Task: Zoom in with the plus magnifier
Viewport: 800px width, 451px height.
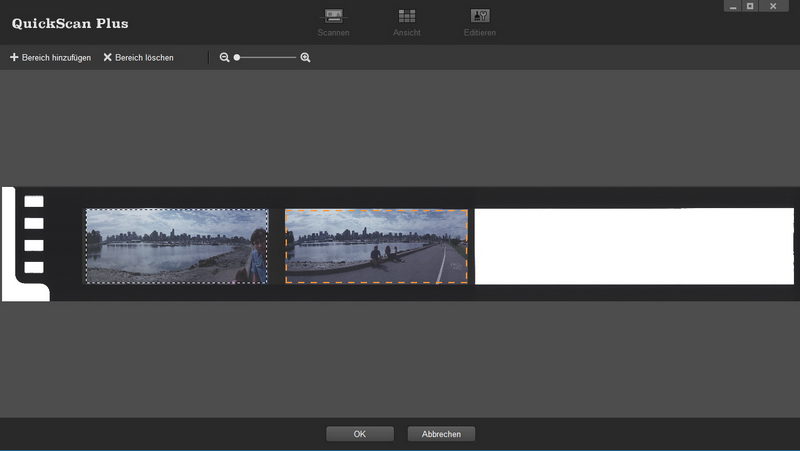Action: point(305,58)
